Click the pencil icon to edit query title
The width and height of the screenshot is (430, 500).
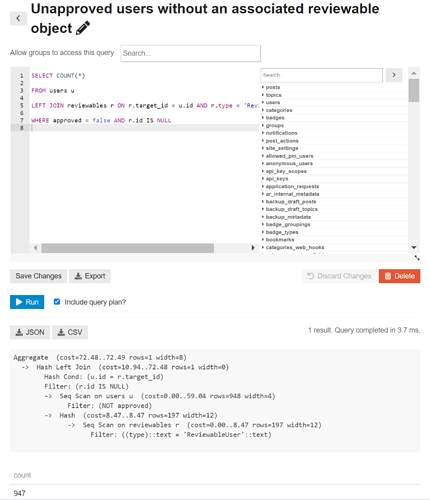click(x=83, y=28)
